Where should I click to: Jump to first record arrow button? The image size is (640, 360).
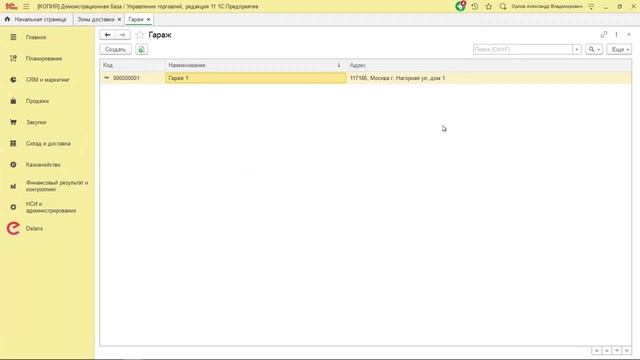click(597, 351)
